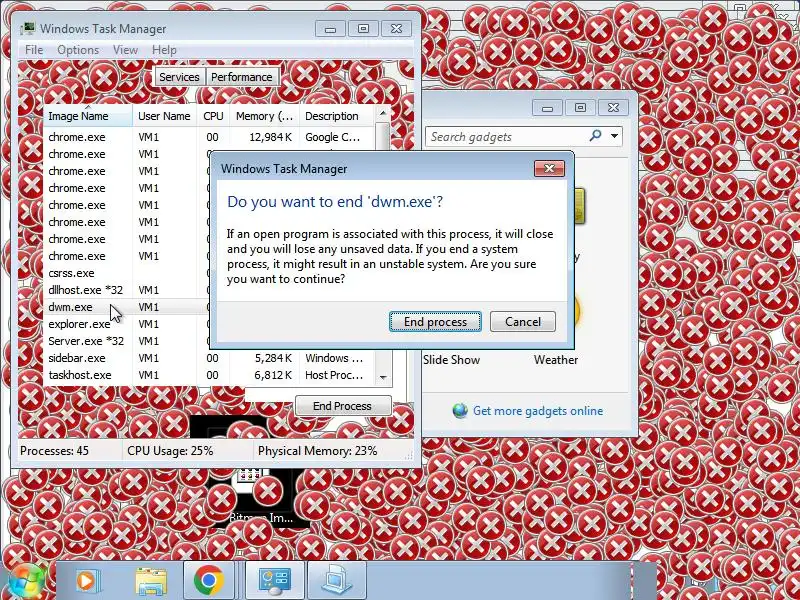
Task: Sort processes by User Name column
Action: coord(164,116)
